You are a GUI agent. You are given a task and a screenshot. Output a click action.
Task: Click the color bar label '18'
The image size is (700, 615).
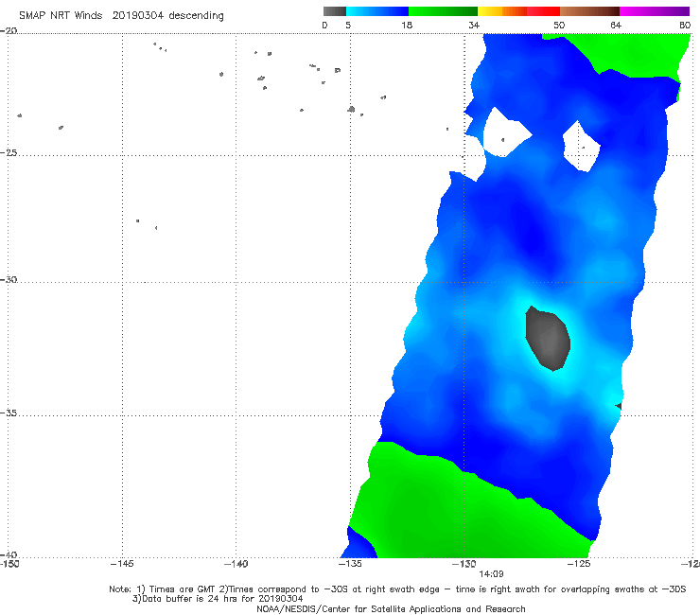click(407, 26)
